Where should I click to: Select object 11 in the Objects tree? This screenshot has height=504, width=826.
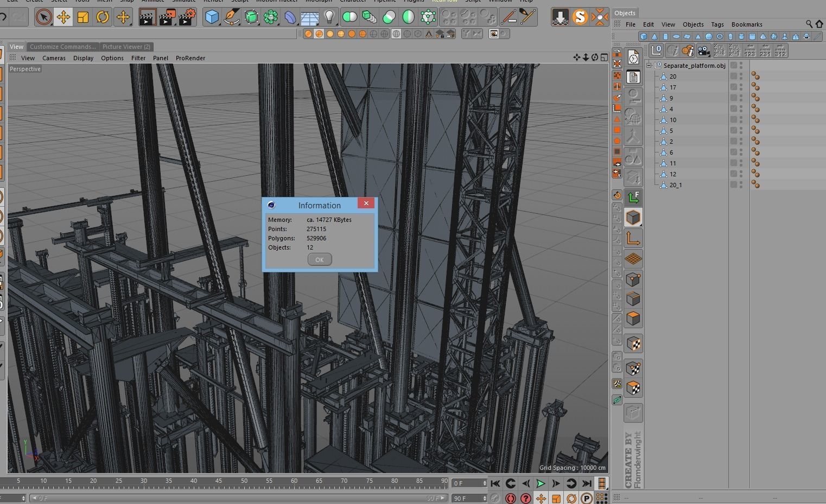pyautogui.click(x=672, y=163)
